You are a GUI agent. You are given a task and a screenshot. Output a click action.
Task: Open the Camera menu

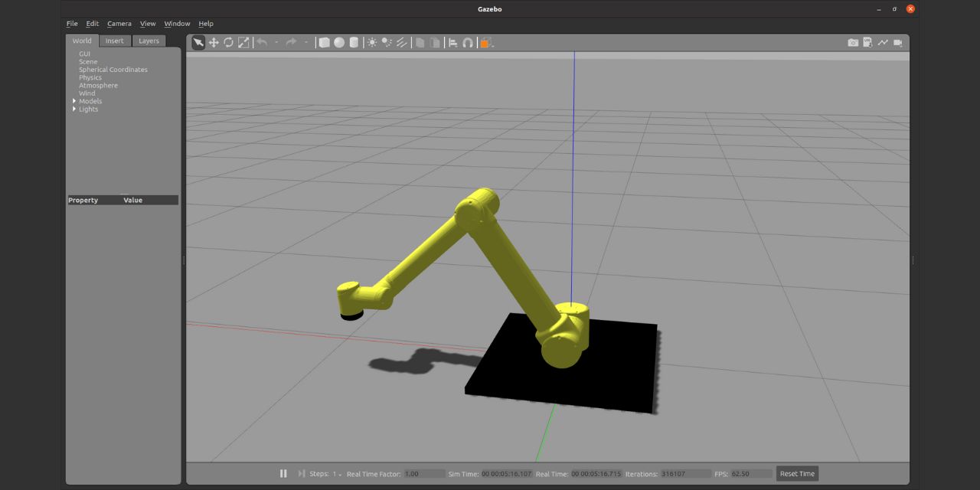coord(119,23)
